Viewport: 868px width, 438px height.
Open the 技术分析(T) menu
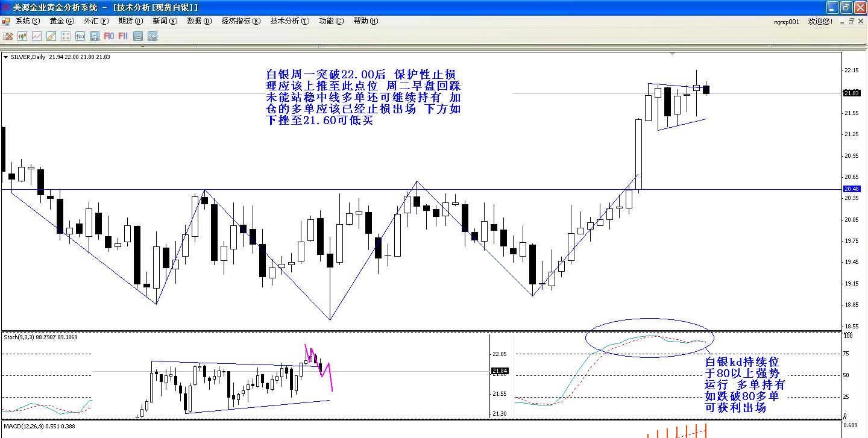pos(290,21)
